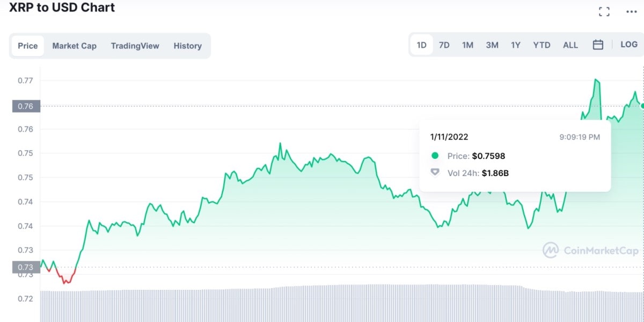Click the CoinMarketCap watermark logo
This screenshot has height=322, width=644.
click(590, 250)
